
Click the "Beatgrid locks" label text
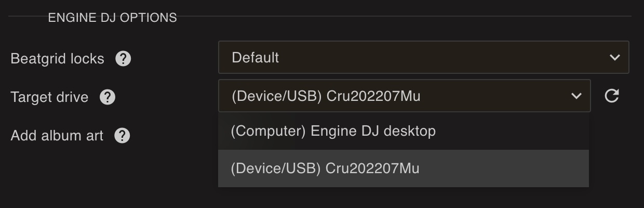coord(57,59)
